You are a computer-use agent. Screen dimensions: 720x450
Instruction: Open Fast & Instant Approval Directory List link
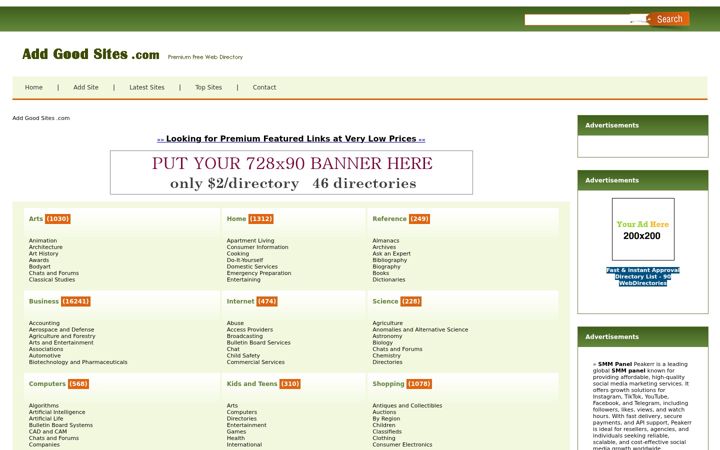coord(643,276)
